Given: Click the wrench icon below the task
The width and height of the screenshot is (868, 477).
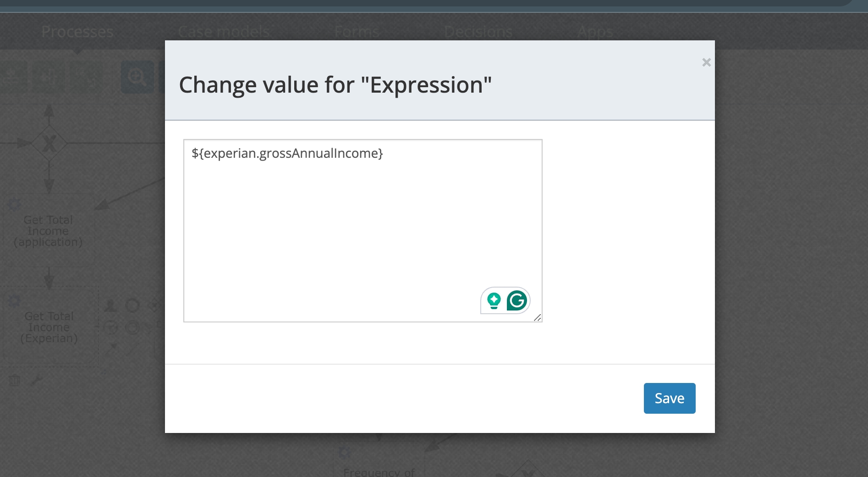Looking at the screenshot, I should pos(37,380).
